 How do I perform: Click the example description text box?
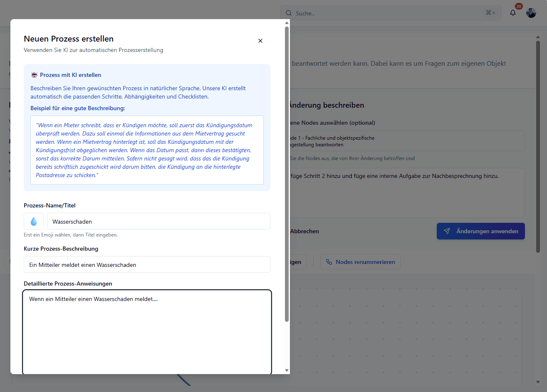point(147,150)
